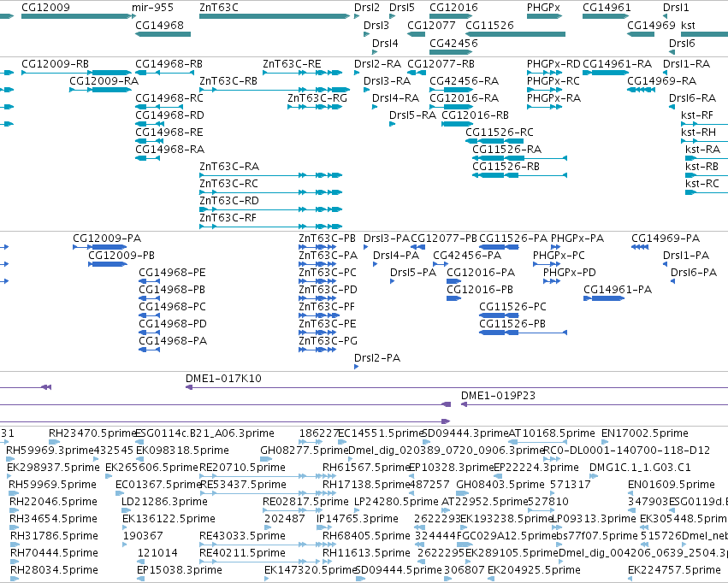Select the CG14961 gene arrow bar
728x583 pixels.
point(606,16)
